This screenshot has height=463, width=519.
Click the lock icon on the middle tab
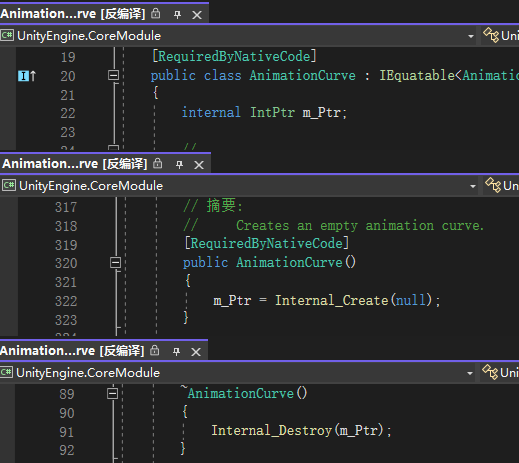pyautogui.click(x=158, y=164)
